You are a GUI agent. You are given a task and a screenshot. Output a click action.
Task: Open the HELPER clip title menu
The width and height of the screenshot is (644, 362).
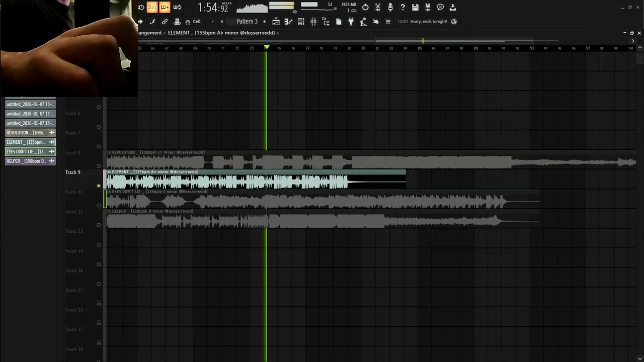(109, 211)
